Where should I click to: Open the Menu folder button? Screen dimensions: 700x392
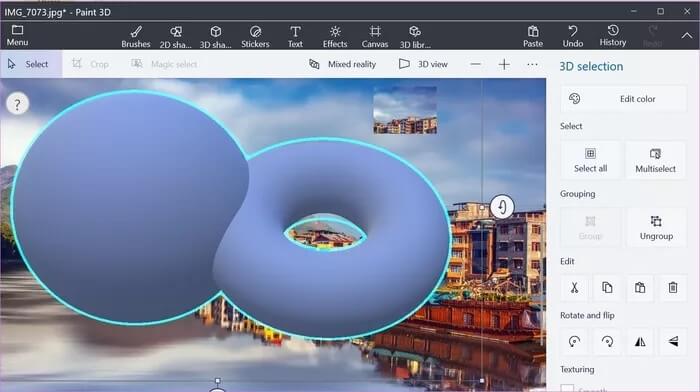(x=17, y=36)
